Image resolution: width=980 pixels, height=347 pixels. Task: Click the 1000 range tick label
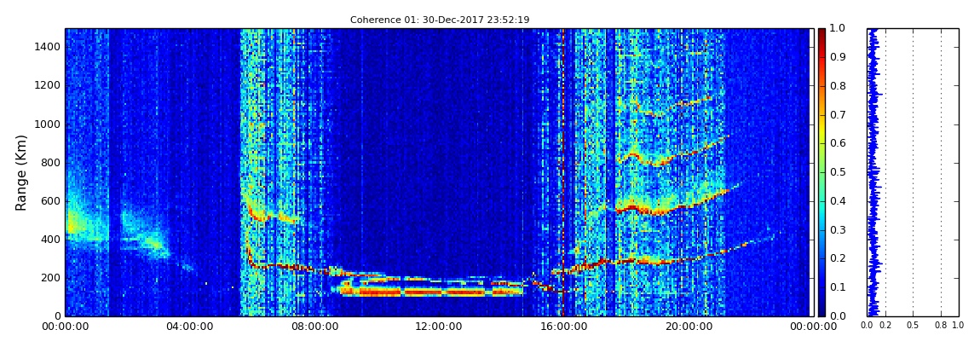pyautogui.click(x=48, y=124)
